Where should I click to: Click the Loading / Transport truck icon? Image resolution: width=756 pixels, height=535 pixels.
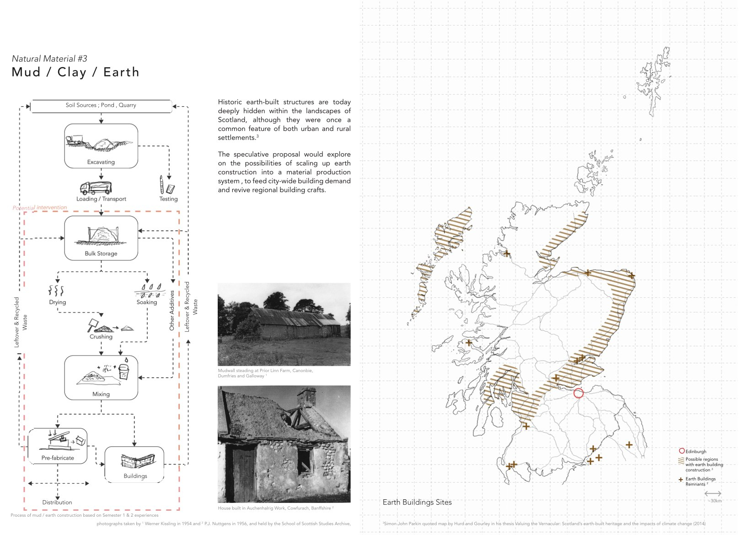pyautogui.click(x=96, y=188)
